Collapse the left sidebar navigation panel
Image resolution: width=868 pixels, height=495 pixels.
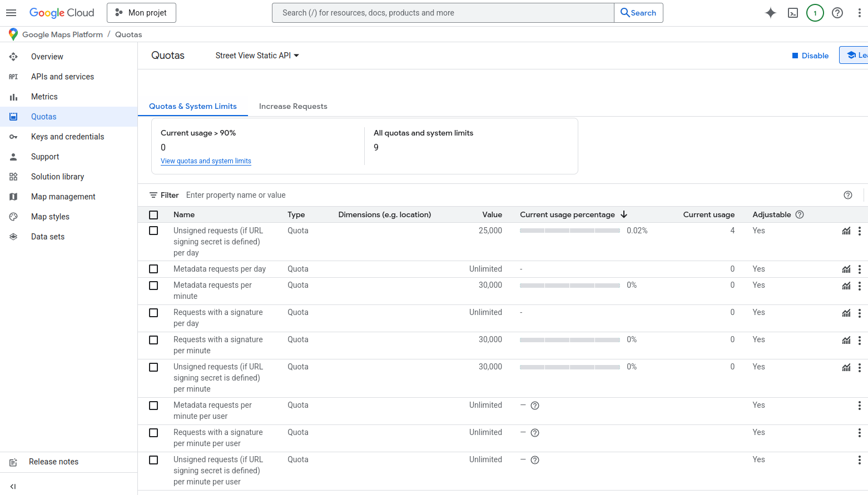tap(13, 486)
